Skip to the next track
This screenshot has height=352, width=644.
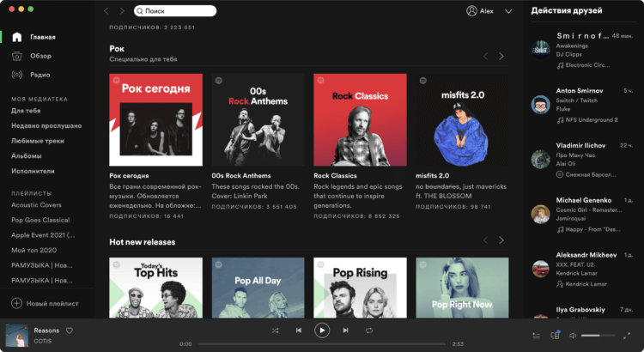[x=346, y=331]
